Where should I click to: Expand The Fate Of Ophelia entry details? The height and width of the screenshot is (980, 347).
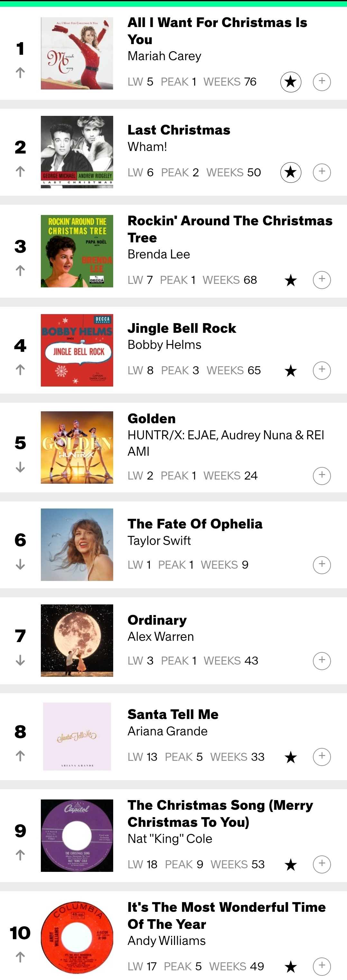(x=322, y=565)
